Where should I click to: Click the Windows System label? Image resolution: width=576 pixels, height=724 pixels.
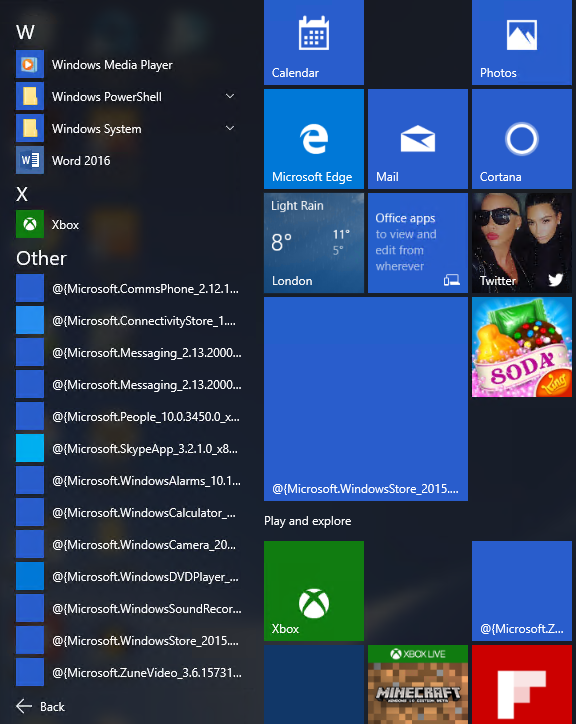click(x=97, y=129)
